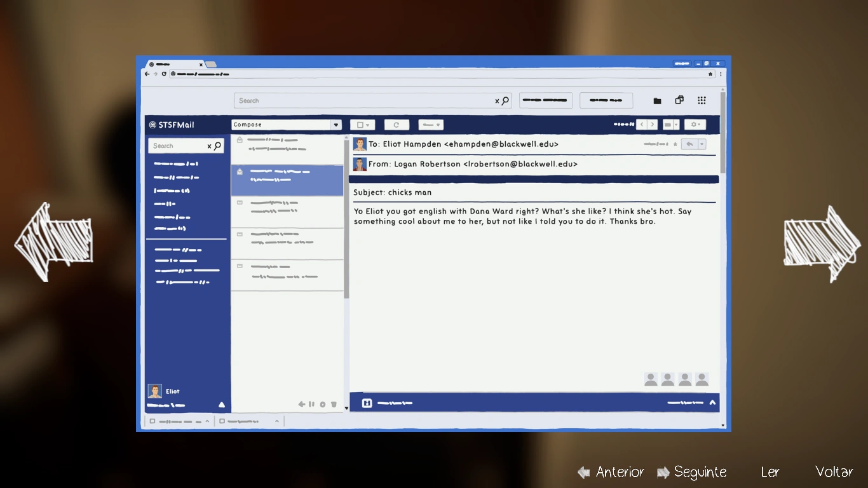This screenshot has height=488, width=868.
Task: Click the Ler button
Action: 770,472
